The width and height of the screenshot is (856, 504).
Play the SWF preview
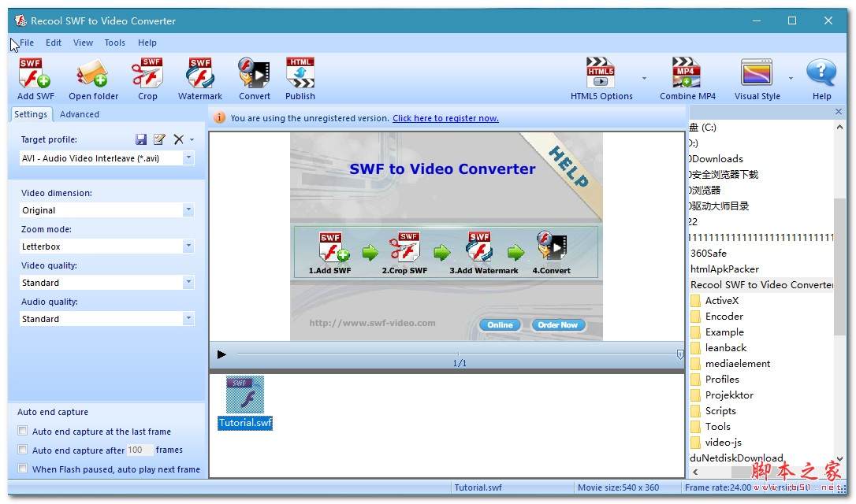click(221, 354)
